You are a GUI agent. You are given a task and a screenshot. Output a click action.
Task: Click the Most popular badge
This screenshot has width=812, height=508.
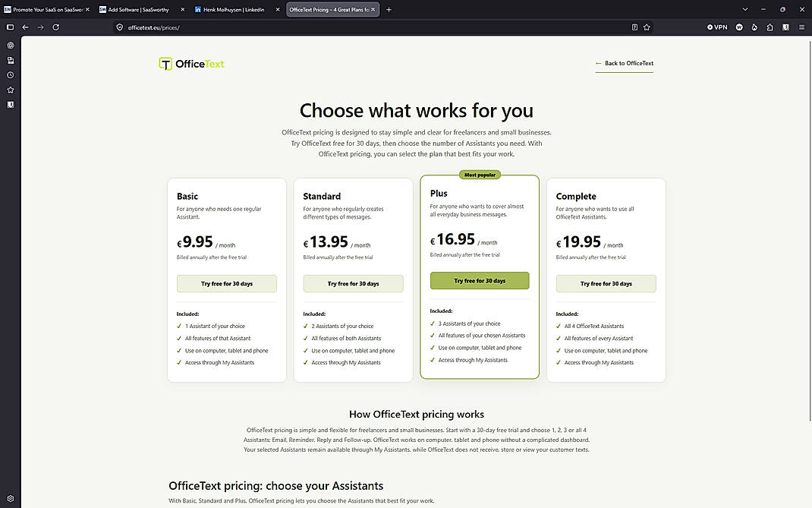[480, 175]
